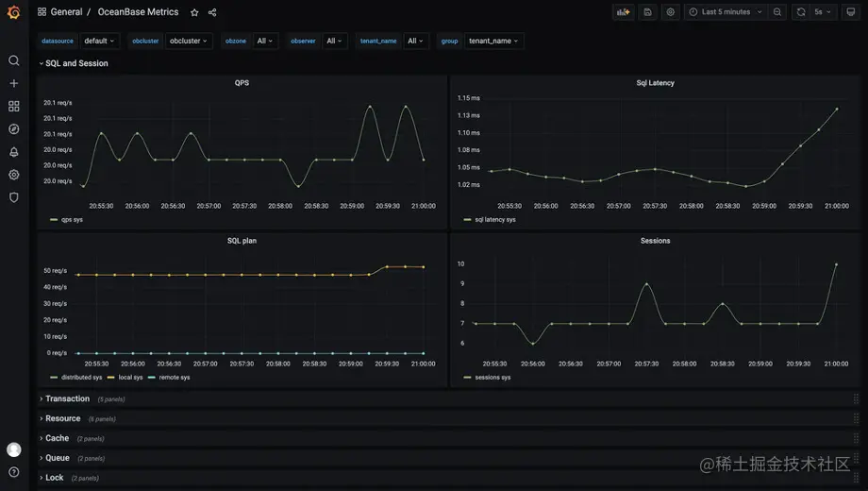Open the tenant_name All dropdown
This screenshot has width=868, height=491.
415,41
